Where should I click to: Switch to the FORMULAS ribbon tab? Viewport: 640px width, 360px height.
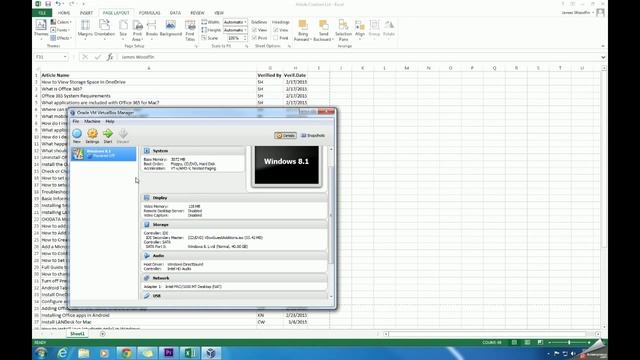point(149,13)
